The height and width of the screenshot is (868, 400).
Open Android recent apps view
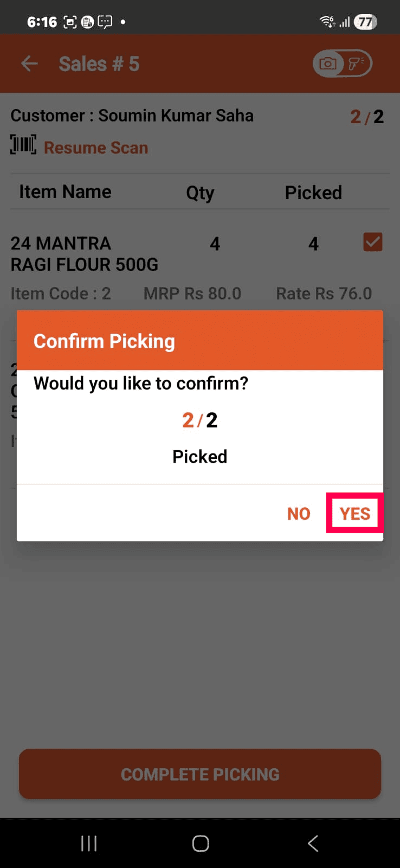89,843
